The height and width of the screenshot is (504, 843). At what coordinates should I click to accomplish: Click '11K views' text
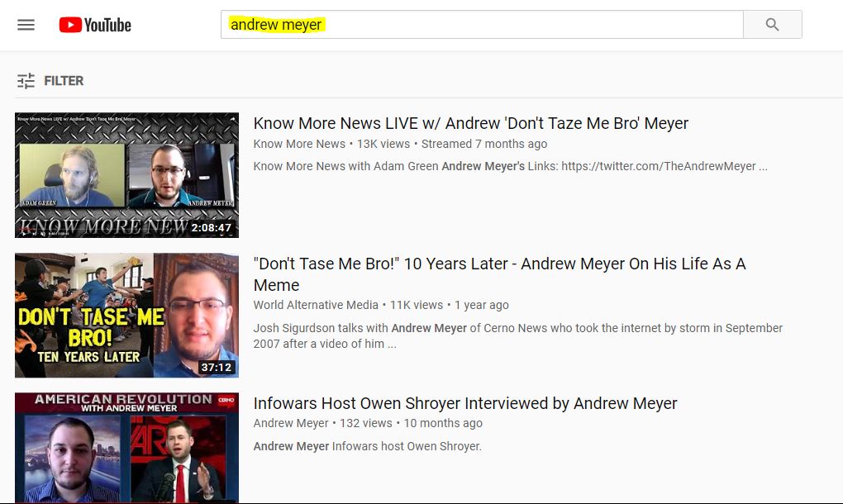pyautogui.click(x=417, y=305)
